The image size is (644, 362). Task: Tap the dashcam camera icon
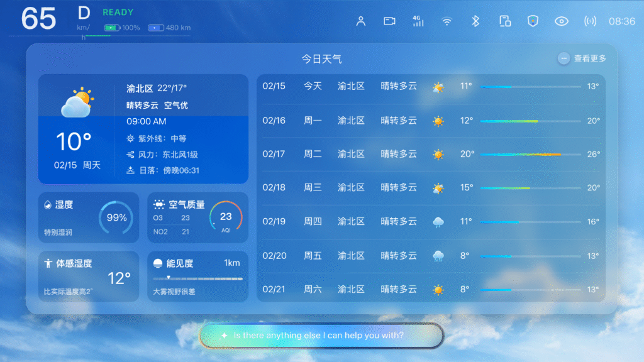389,21
